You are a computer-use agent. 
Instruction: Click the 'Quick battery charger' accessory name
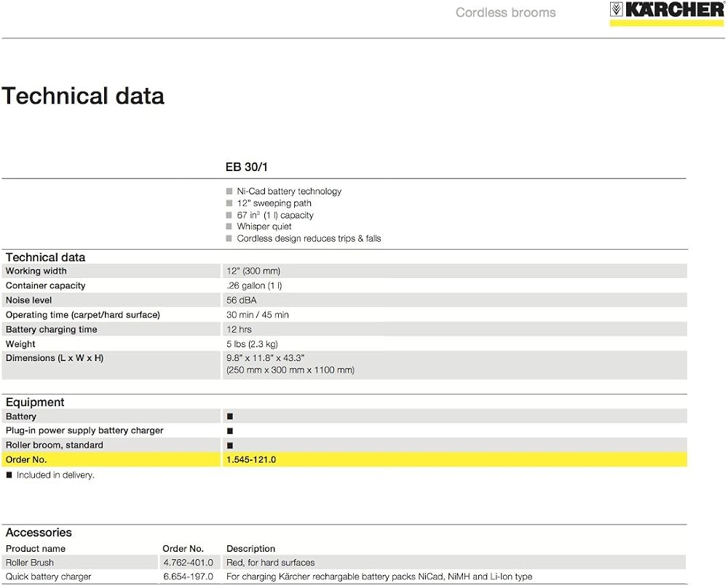click(x=48, y=577)
